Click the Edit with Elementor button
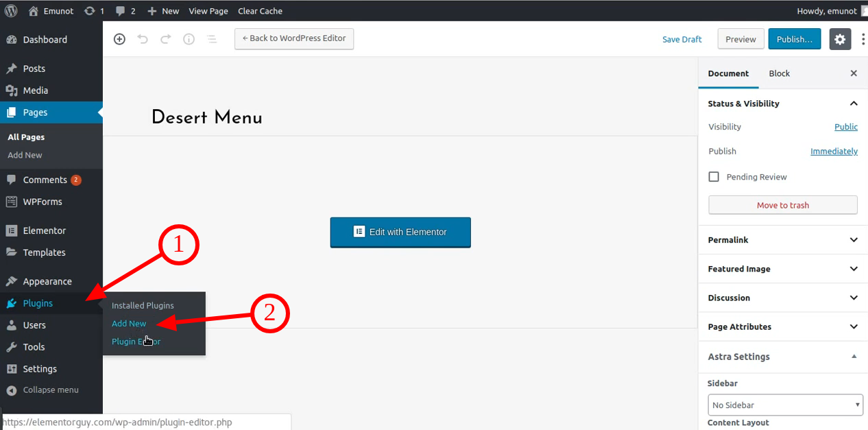This screenshot has width=868, height=430. pyautogui.click(x=400, y=232)
